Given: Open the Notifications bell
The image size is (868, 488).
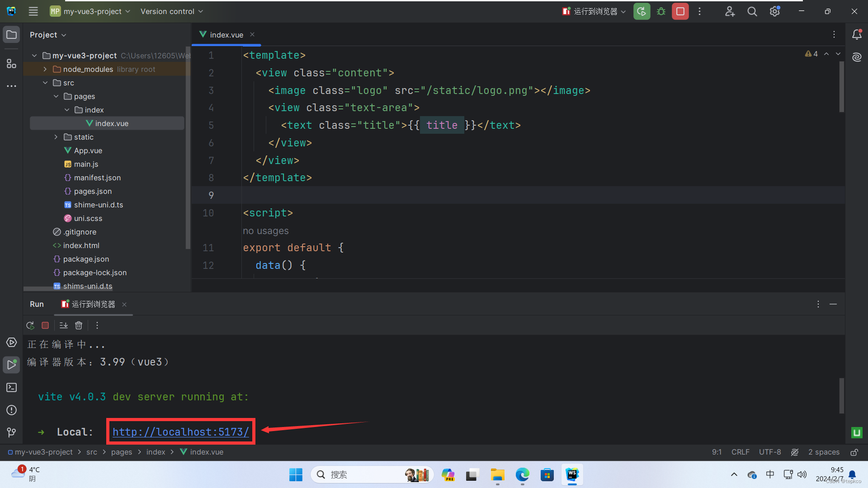Looking at the screenshot, I should tap(857, 35).
